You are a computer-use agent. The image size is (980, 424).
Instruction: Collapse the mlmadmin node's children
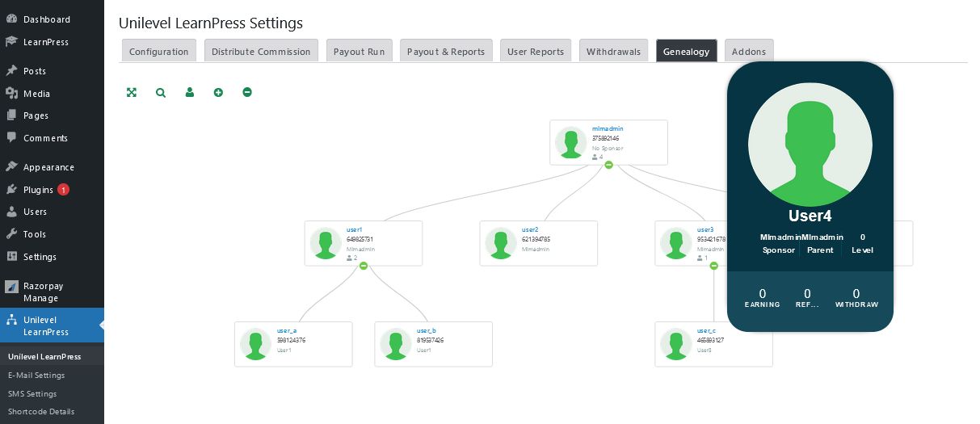[608, 165]
